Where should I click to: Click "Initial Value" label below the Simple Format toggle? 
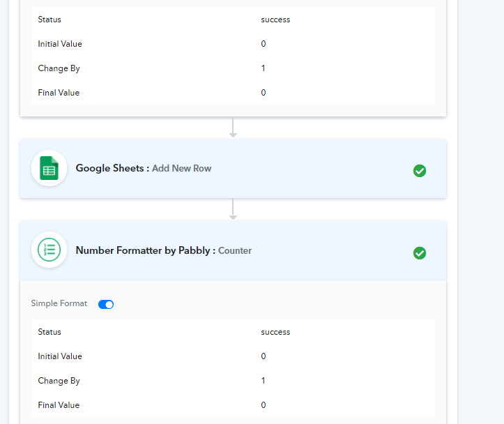[60, 356]
